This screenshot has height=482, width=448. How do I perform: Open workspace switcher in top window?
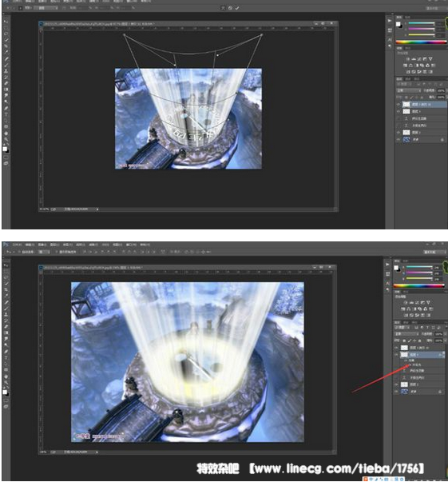pyautogui.click(x=438, y=8)
